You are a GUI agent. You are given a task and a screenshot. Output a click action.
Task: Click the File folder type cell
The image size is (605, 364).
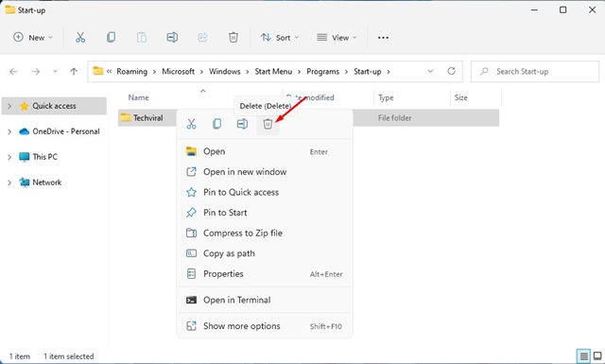pos(395,118)
